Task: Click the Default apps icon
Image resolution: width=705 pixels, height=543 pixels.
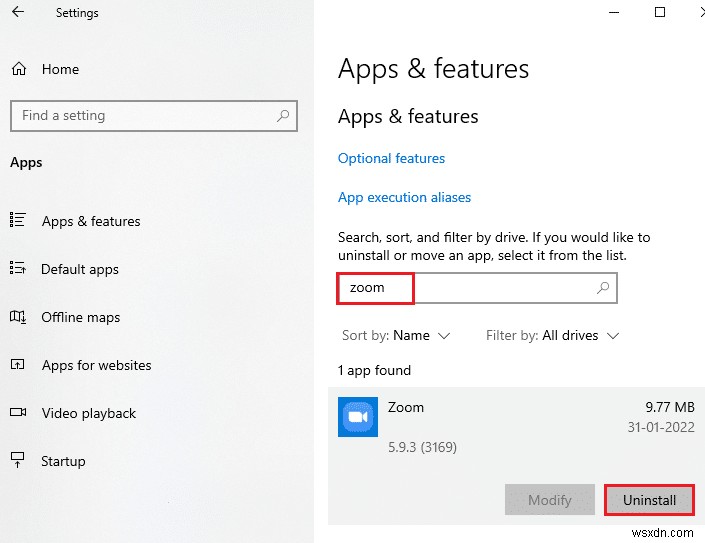Action: pyautogui.click(x=18, y=268)
